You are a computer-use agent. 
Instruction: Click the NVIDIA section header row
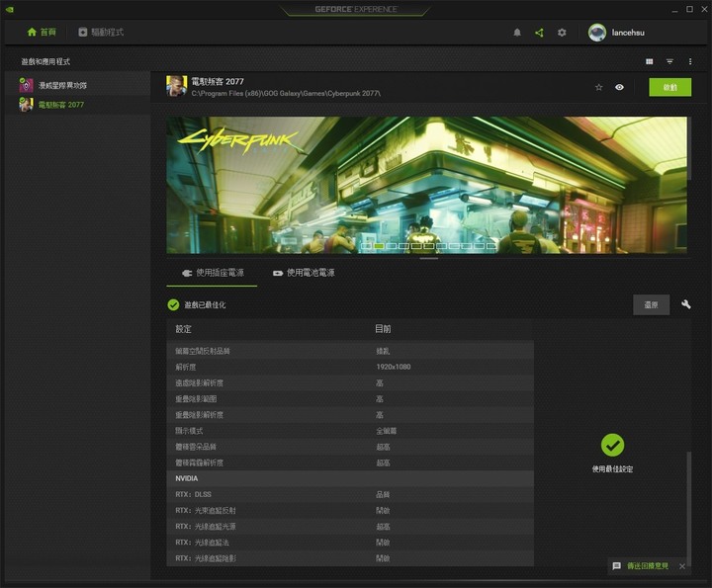(x=350, y=478)
